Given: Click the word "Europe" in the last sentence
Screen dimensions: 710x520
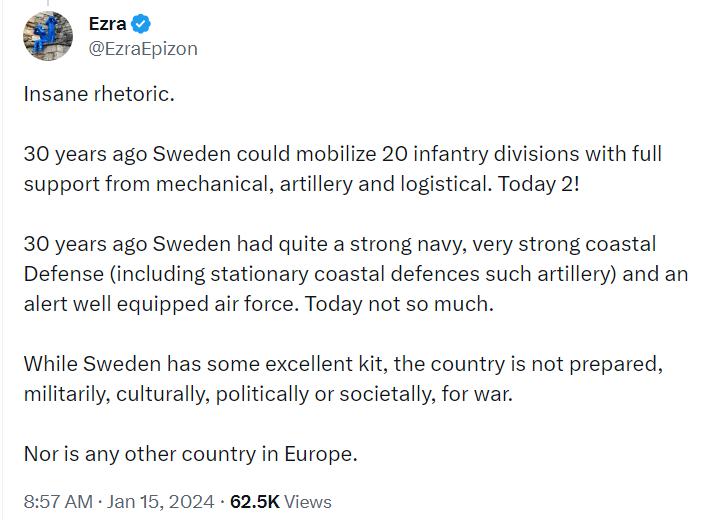Looking at the screenshot, I should (x=318, y=454).
